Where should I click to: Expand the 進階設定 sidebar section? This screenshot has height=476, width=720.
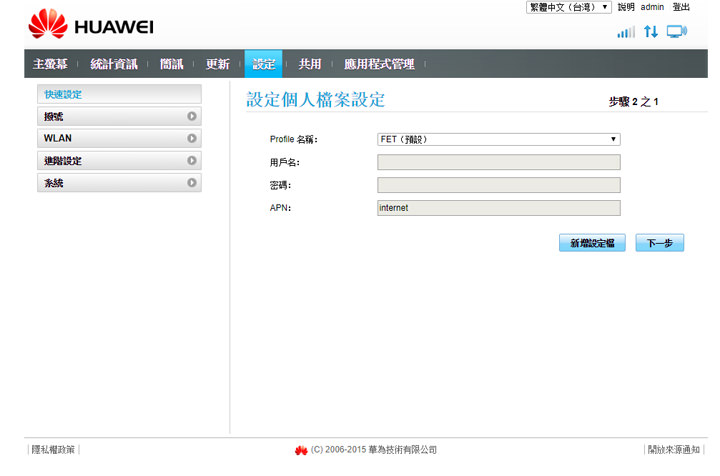click(119, 160)
